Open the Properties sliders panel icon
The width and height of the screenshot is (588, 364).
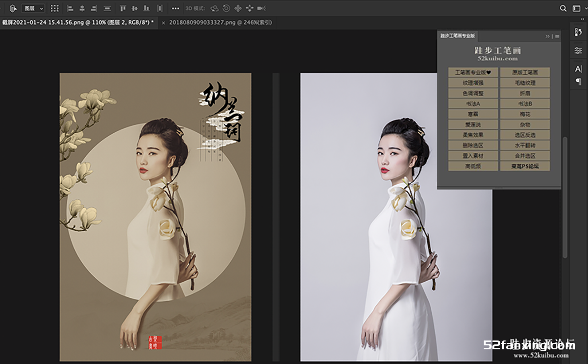tap(578, 50)
